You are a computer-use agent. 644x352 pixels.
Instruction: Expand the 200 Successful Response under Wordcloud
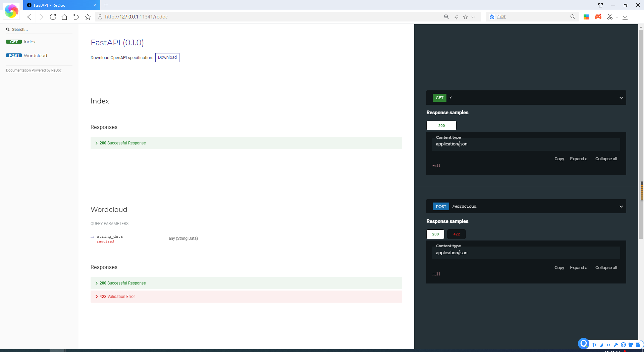pyautogui.click(x=122, y=283)
